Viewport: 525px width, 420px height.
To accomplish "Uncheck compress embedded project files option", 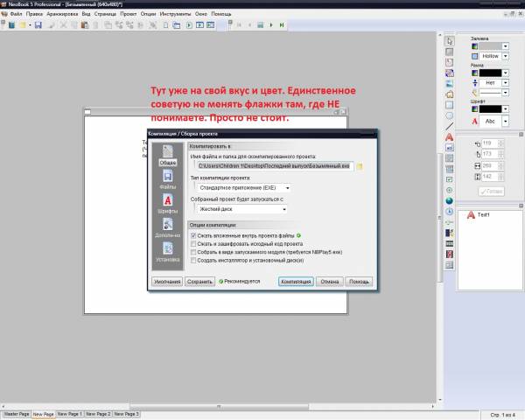I will point(193,235).
